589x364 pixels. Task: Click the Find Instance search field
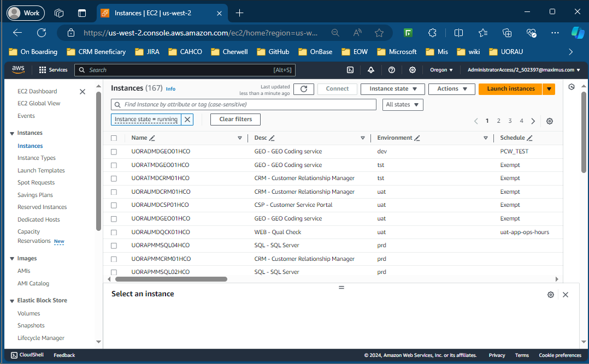pos(244,105)
